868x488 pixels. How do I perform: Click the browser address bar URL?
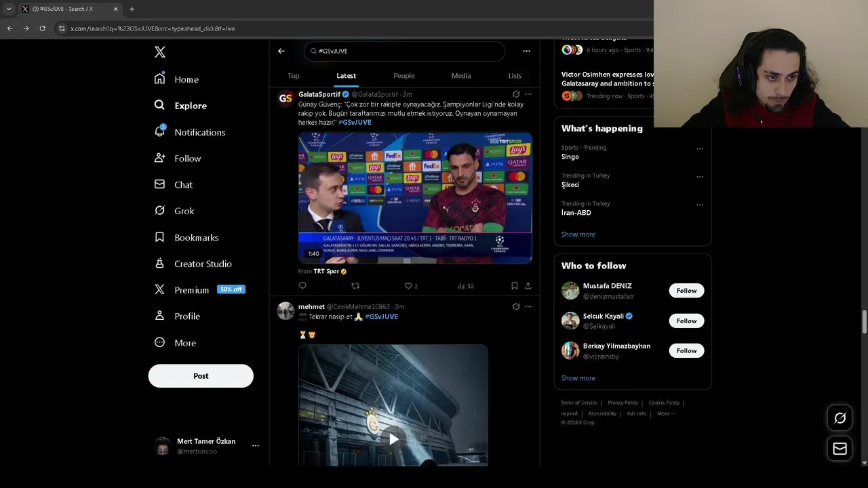[x=153, y=28]
